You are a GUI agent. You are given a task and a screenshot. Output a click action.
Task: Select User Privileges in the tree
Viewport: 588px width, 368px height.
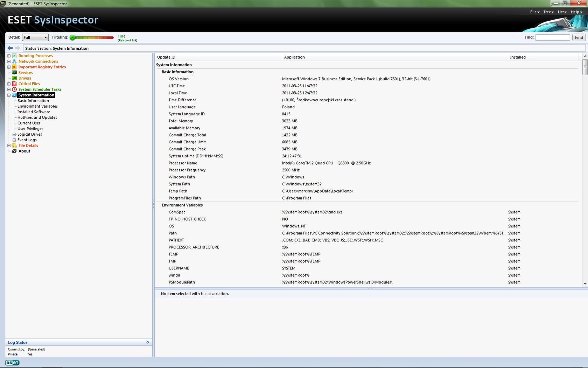point(30,129)
